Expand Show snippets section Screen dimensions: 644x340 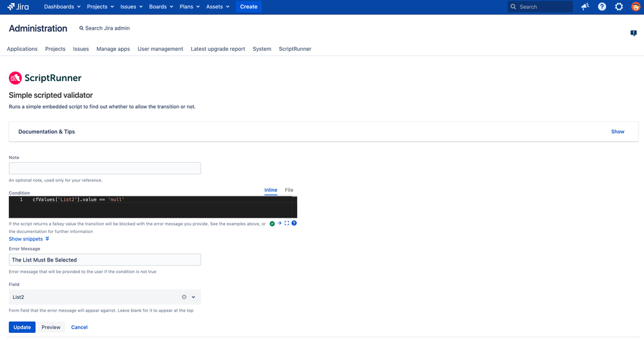pyautogui.click(x=29, y=239)
